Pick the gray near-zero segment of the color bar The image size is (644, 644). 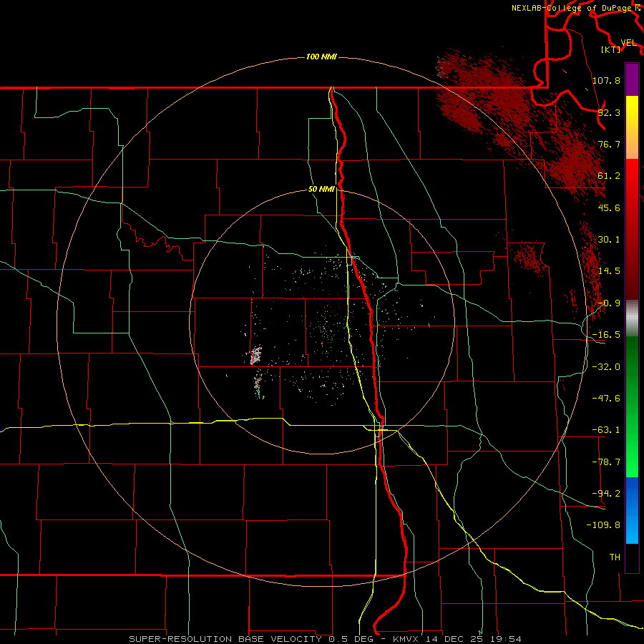[x=632, y=318]
